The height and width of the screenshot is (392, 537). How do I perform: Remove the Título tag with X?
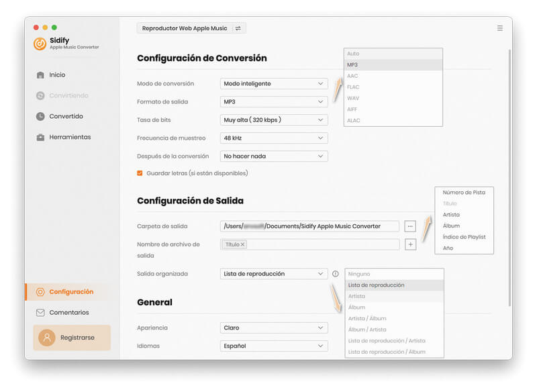pos(242,244)
